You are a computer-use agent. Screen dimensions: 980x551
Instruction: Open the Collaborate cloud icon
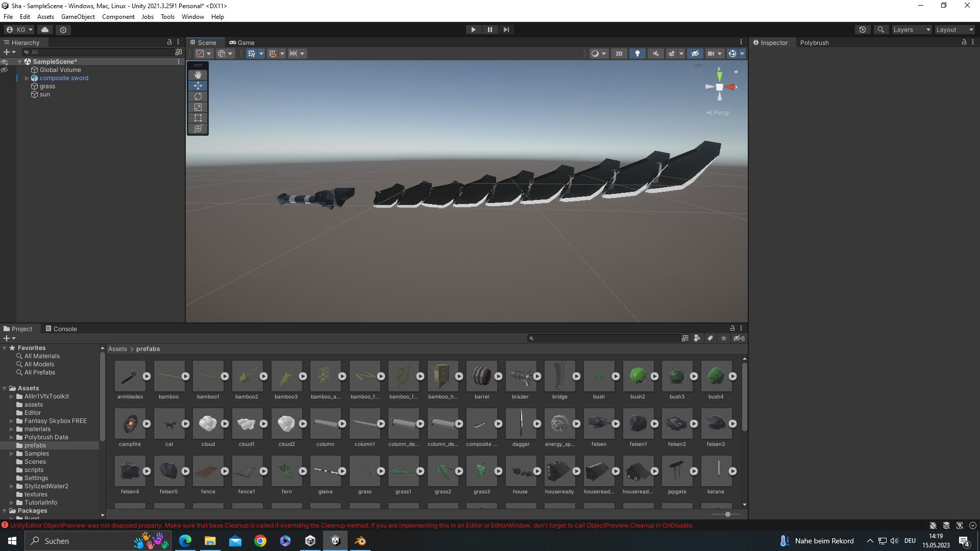pyautogui.click(x=45, y=30)
